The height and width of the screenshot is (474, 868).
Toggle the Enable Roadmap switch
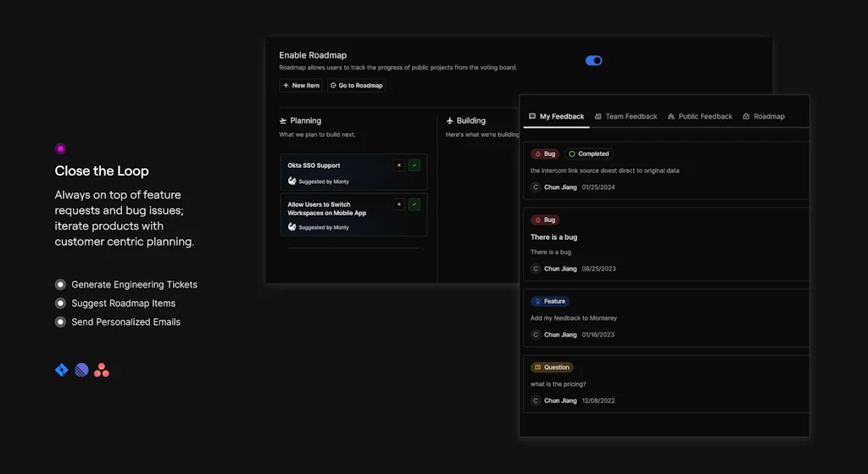593,60
